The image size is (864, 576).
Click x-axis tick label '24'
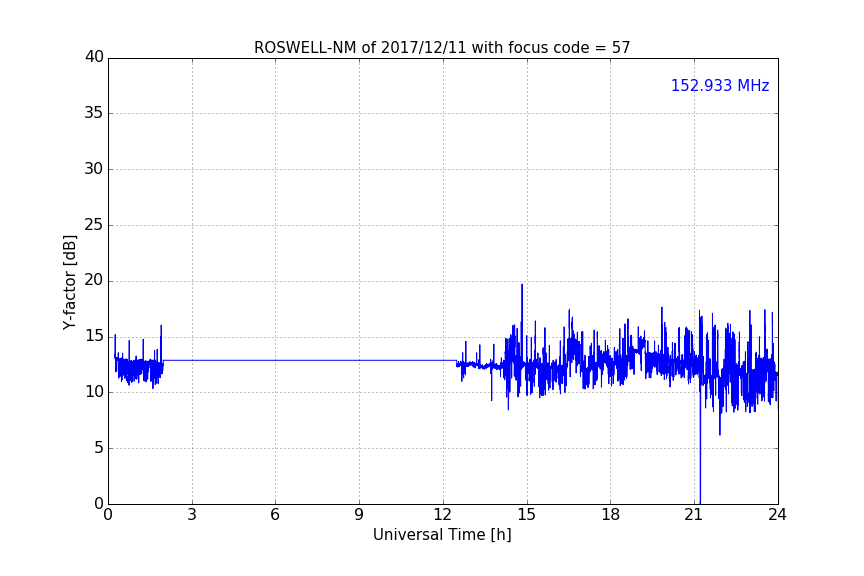[x=777, y=515]
